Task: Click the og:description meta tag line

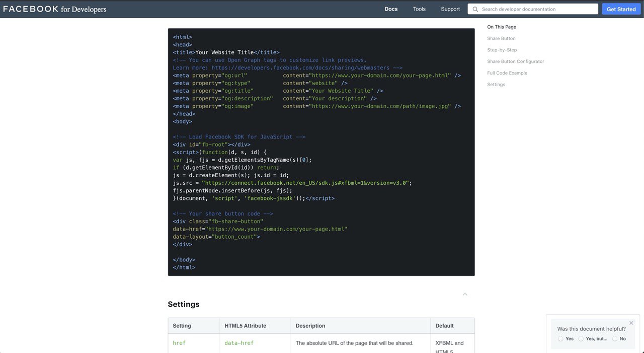Action: [275, 99]
